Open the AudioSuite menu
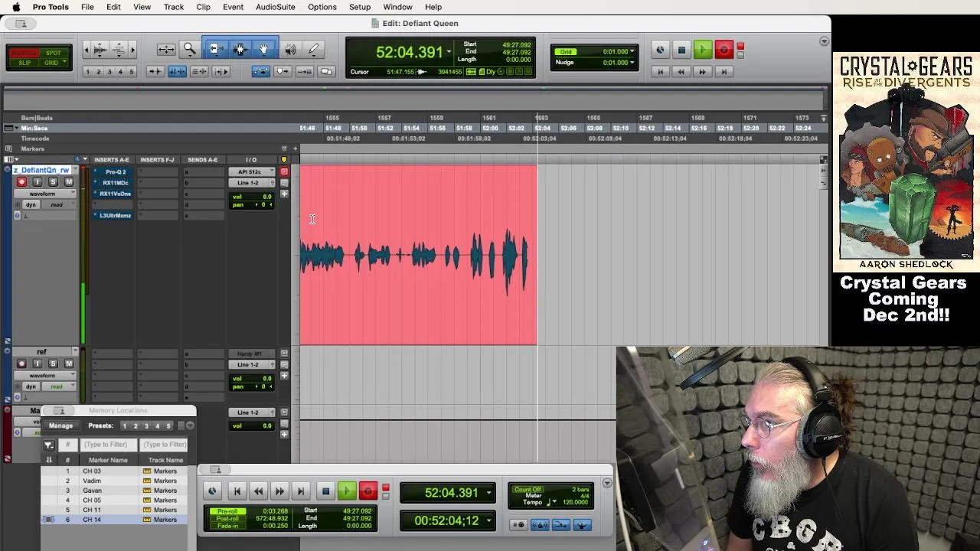980x551 pixels. coord(275,7)
